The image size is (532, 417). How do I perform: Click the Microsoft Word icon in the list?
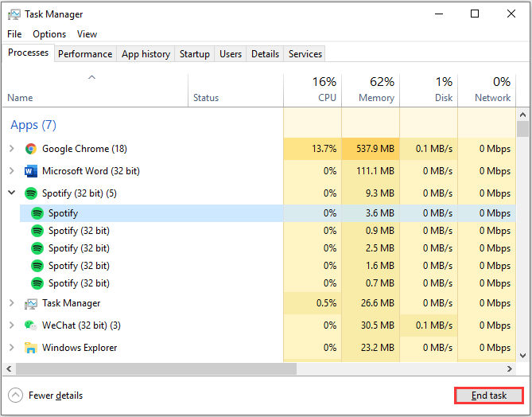[x=31, y=171]
